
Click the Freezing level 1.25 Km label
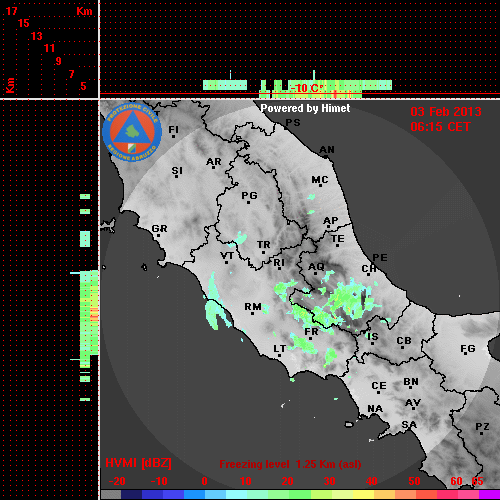[290, 464]
